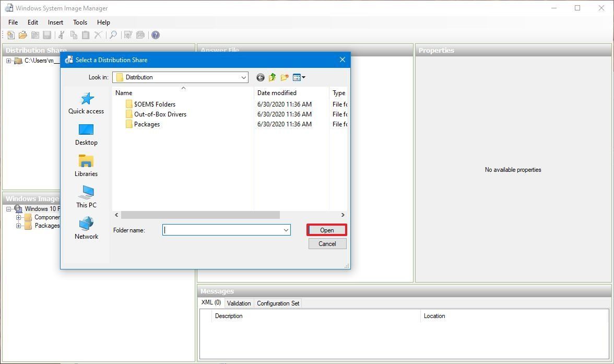Cancel the distribution share dialog
614x364 pixels.
[327, 243]
